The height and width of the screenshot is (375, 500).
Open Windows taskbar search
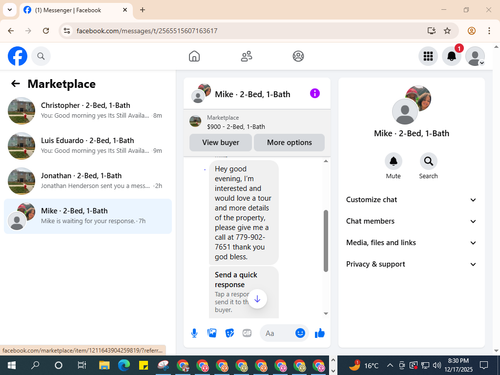[35, 366]
